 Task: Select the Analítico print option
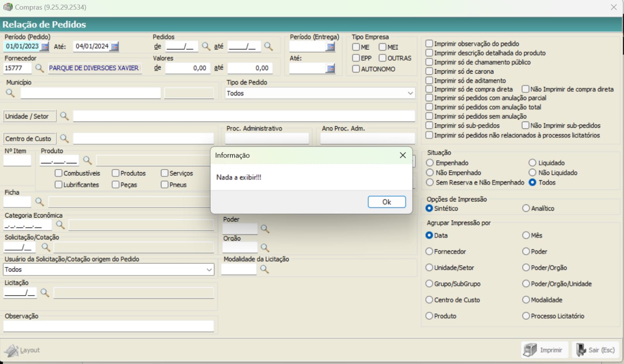(526, 209)
